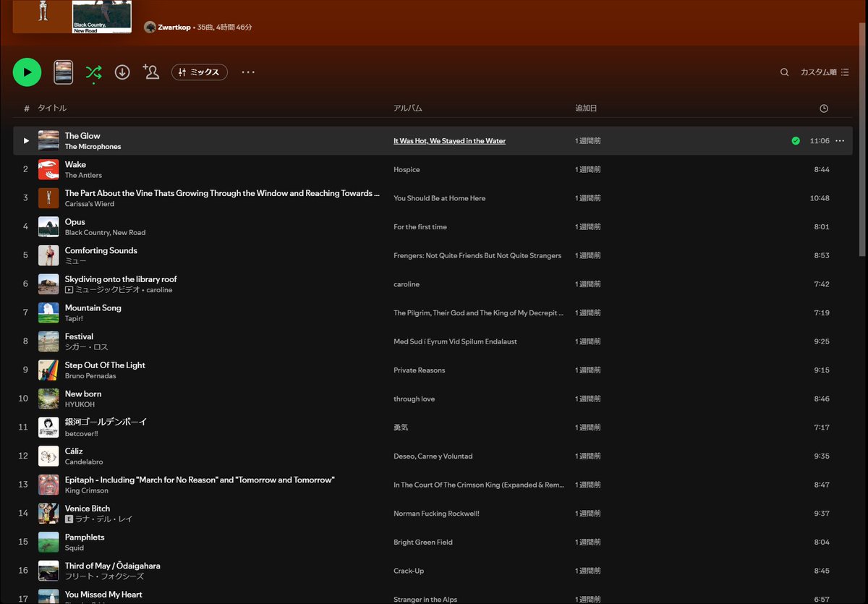Click the Epitaph album art thumbnail
Screen dimensions: 868x604
48,485
